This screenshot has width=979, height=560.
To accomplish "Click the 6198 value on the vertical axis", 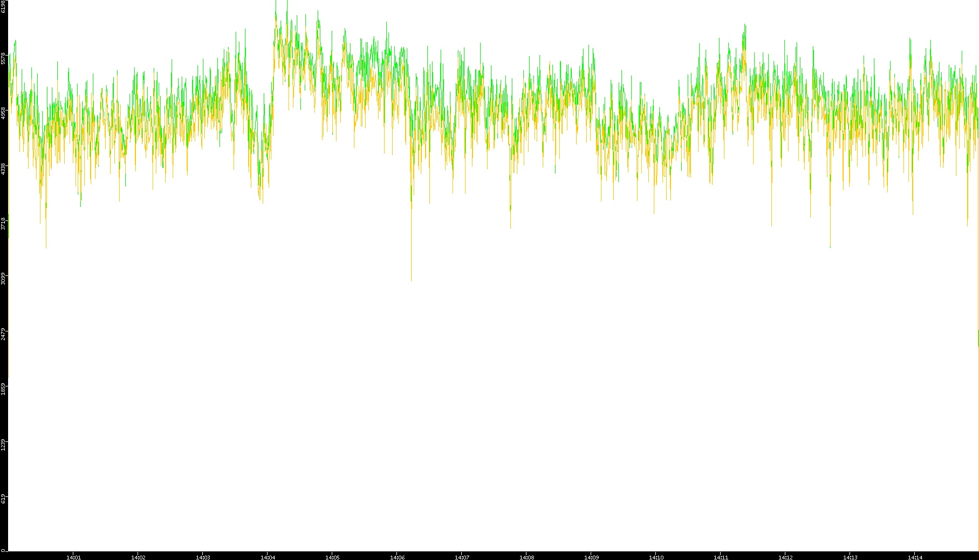I will pos(4,6).
